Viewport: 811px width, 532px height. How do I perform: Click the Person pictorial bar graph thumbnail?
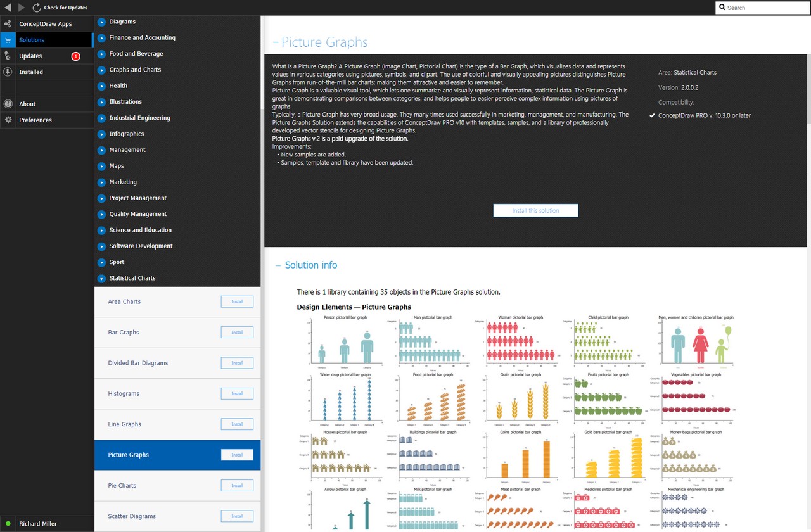(345, 341)
